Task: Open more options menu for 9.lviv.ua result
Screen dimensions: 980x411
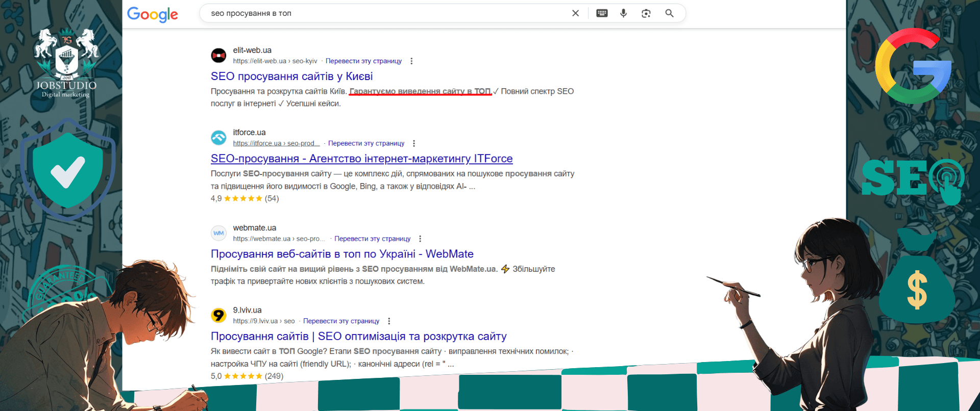Action: tap(389, 321)
